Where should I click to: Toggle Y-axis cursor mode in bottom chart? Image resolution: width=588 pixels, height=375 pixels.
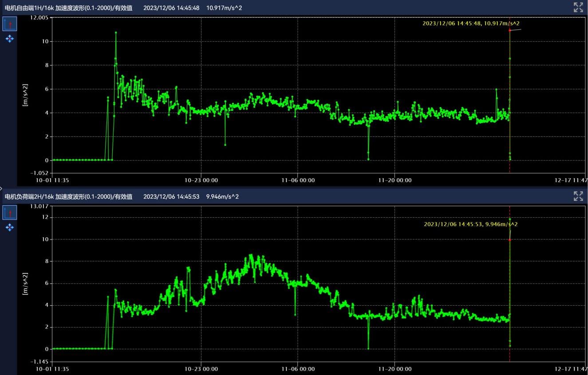click(10, 213)
